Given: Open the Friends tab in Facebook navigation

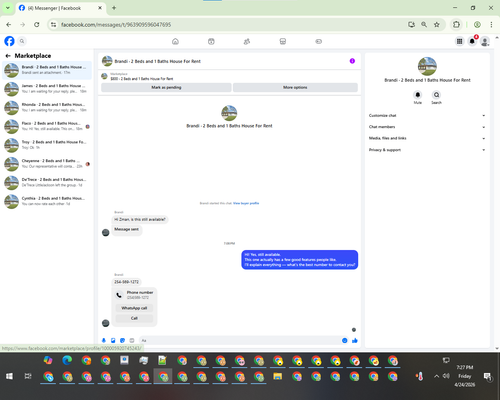Looking at the screenshot, I should coord(247,41).
